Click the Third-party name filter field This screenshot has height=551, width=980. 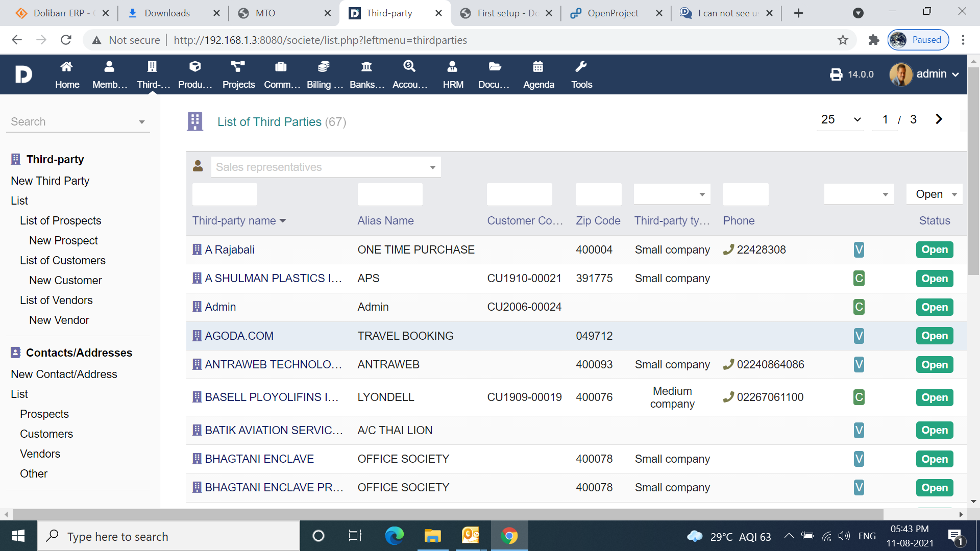(x=225, y=194)
